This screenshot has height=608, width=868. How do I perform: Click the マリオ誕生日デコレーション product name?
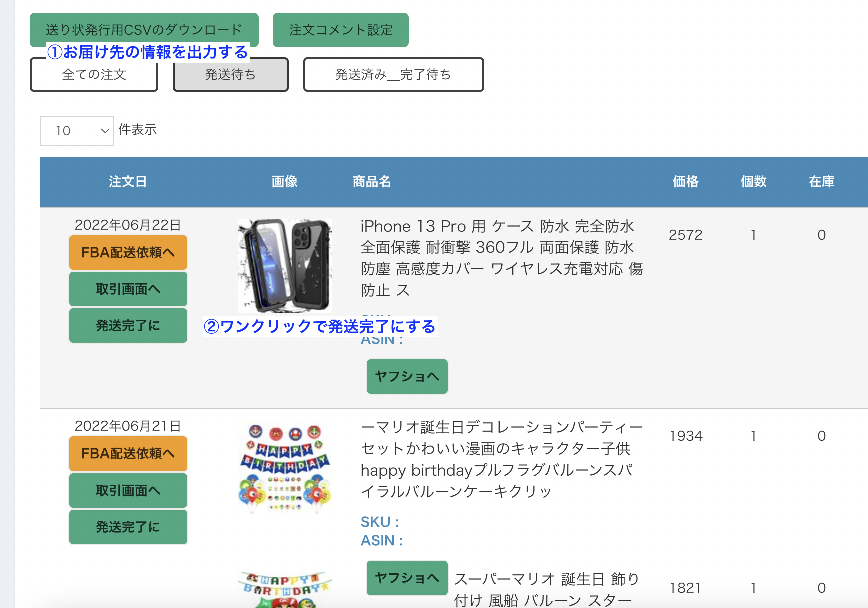click(x=501, y=459)
